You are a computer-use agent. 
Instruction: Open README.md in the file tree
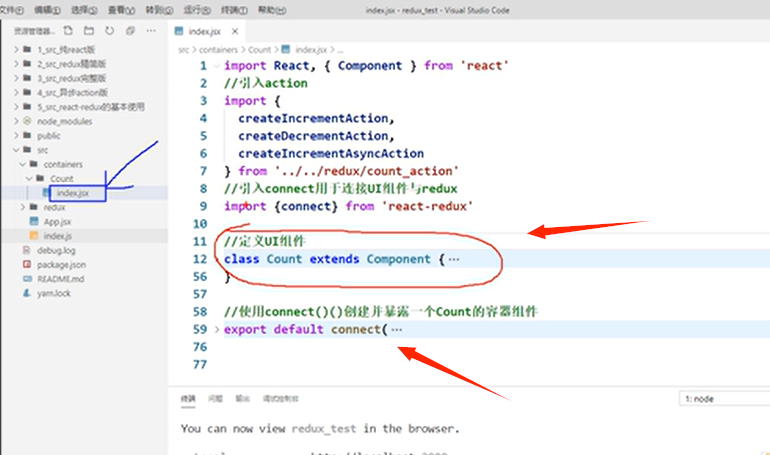(x=60, y=279)
